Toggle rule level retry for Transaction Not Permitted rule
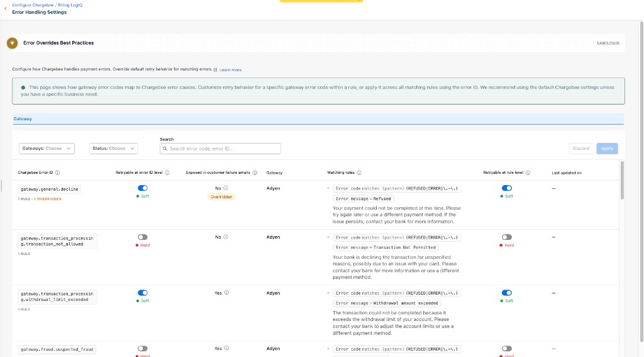 click(506, 237)
